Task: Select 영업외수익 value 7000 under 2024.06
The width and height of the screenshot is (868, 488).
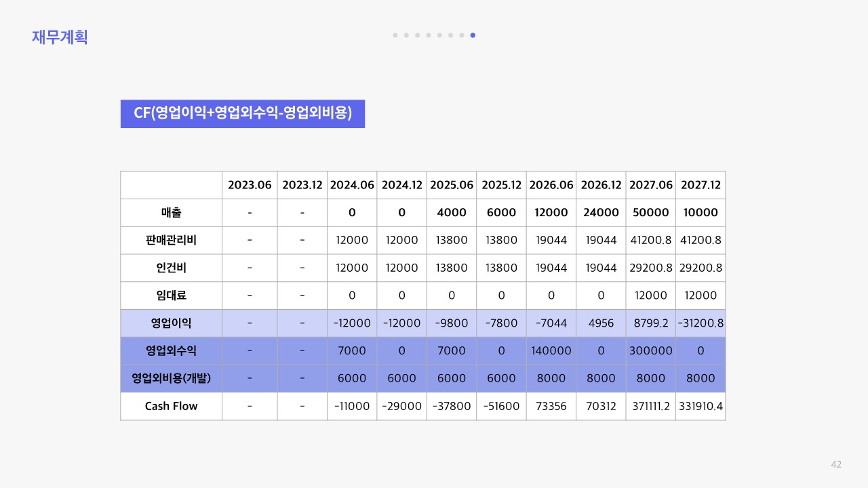Action: point(352,351)
